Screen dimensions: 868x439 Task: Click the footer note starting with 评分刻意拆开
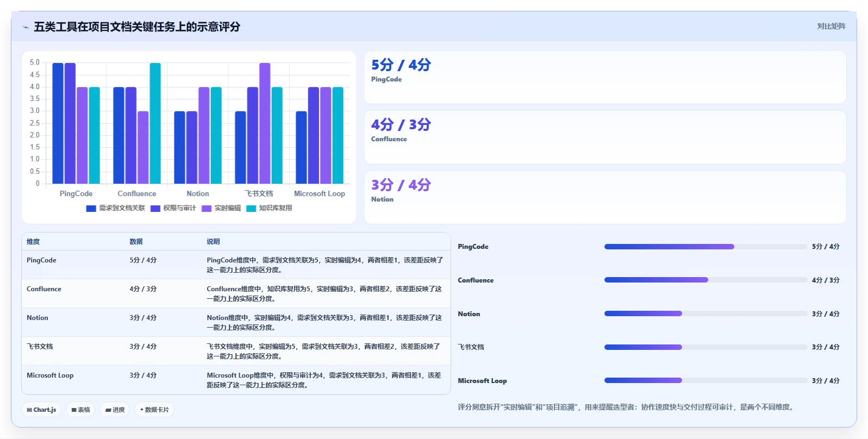pos(626,407)
